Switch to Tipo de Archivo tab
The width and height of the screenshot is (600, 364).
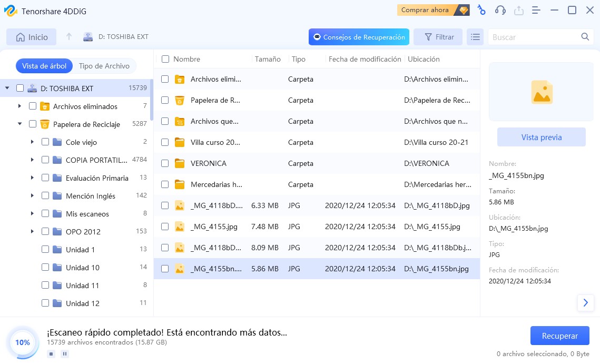pyautogui.click(x=104, y=66)
